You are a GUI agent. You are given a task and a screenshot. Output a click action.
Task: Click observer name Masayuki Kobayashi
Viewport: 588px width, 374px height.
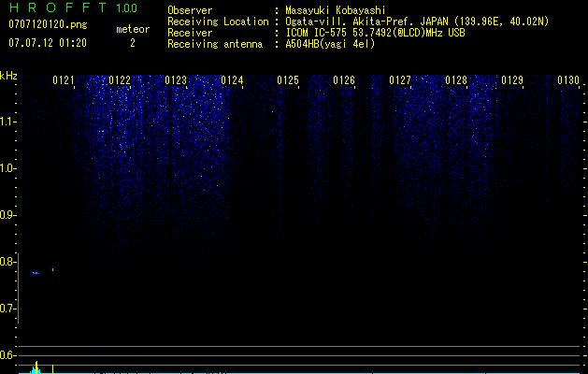point(336,10)
